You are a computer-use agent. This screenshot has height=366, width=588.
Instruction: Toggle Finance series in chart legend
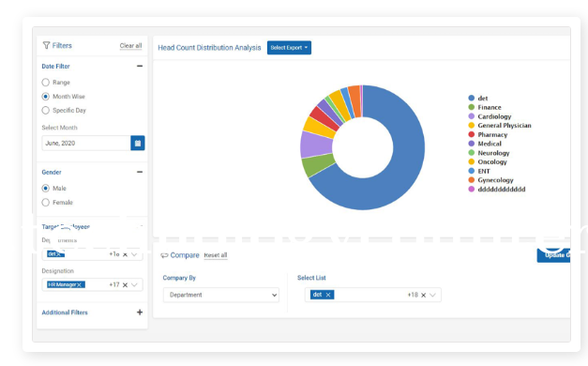click(x=485, y=107)
